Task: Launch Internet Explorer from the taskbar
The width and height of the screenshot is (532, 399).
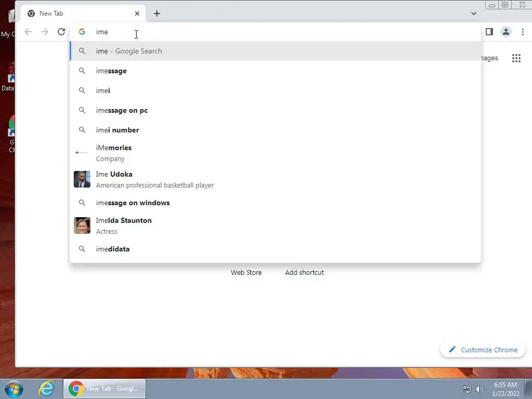Action: click(x=46, y=389)
